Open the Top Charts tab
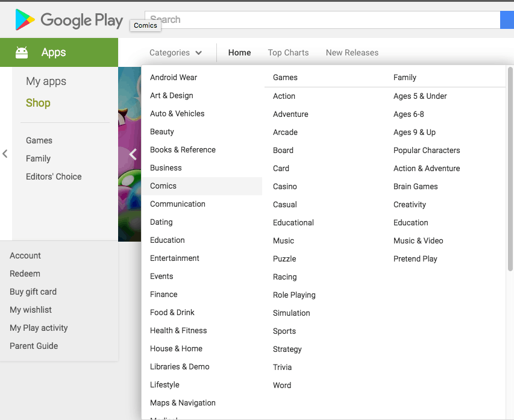514x420 pixels. pos(288,52)
